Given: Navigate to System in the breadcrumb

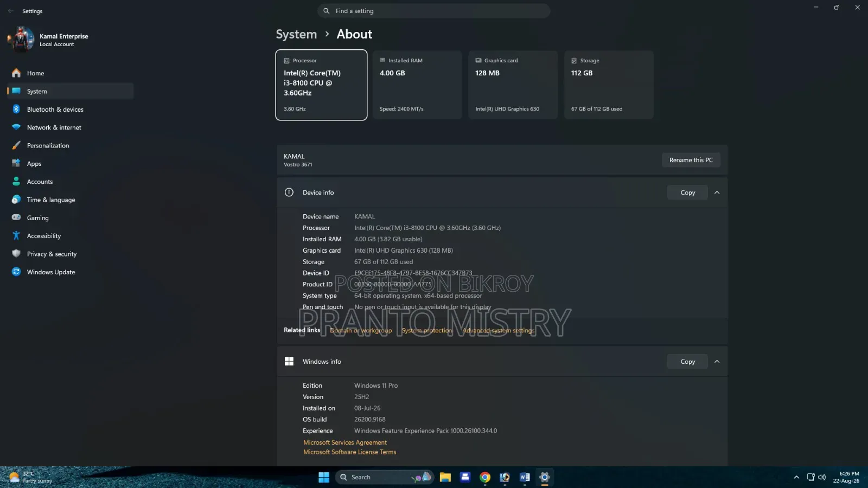Looking at the screenshot, I should coord(296,34).
